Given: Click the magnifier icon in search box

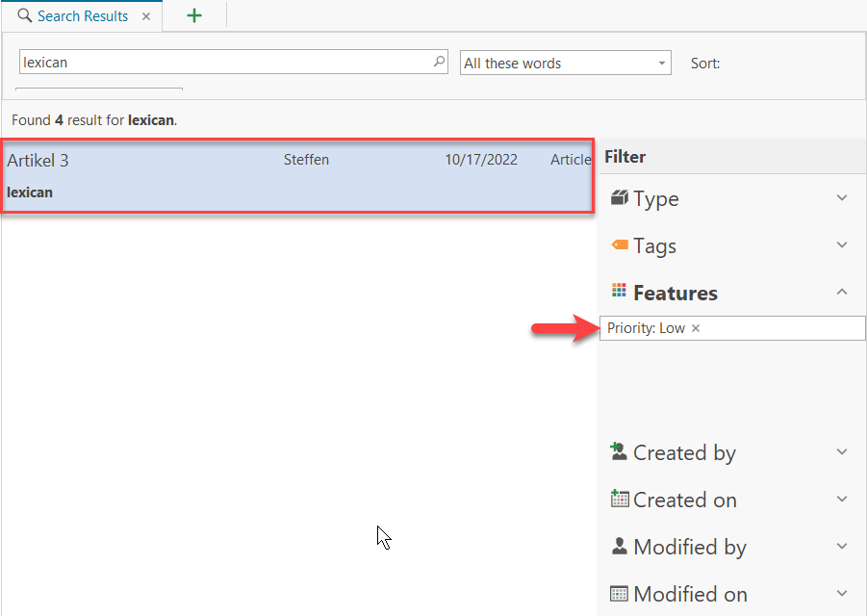Looking at the screenshot, I should tap(439, 62).
